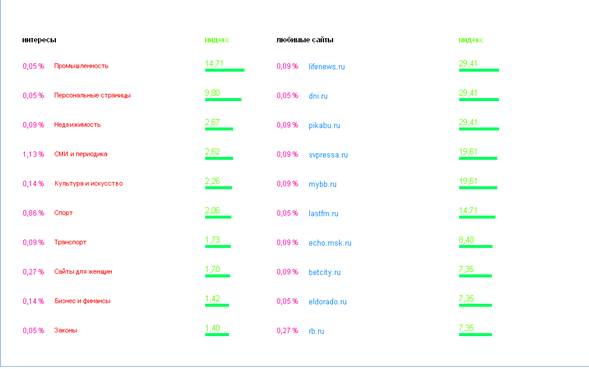The width and height of the screenshot is (589, 369).
Task: Open Культура и искусство interest
Action: pyautogui.click(x=89, y=183)
